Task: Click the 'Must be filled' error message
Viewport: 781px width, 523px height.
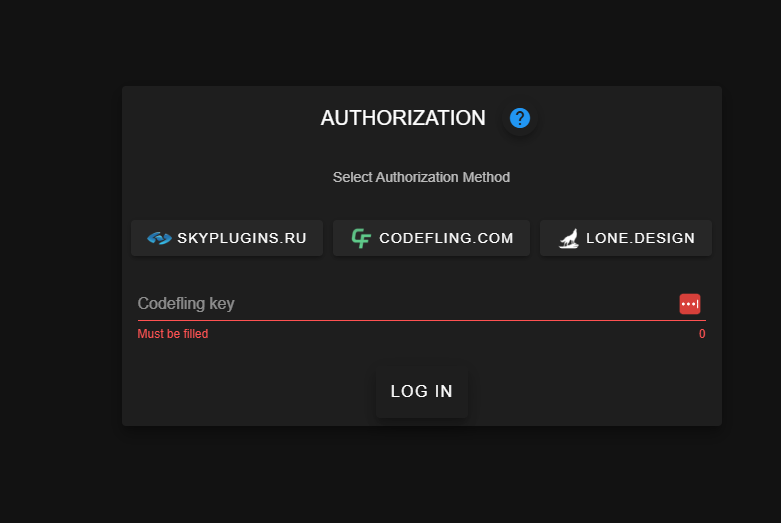Action: point(173,334)
